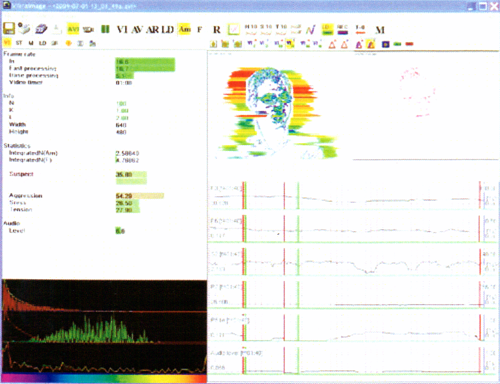Click the green-framed graph icon

pyautogui.click(x=234, y=30)
